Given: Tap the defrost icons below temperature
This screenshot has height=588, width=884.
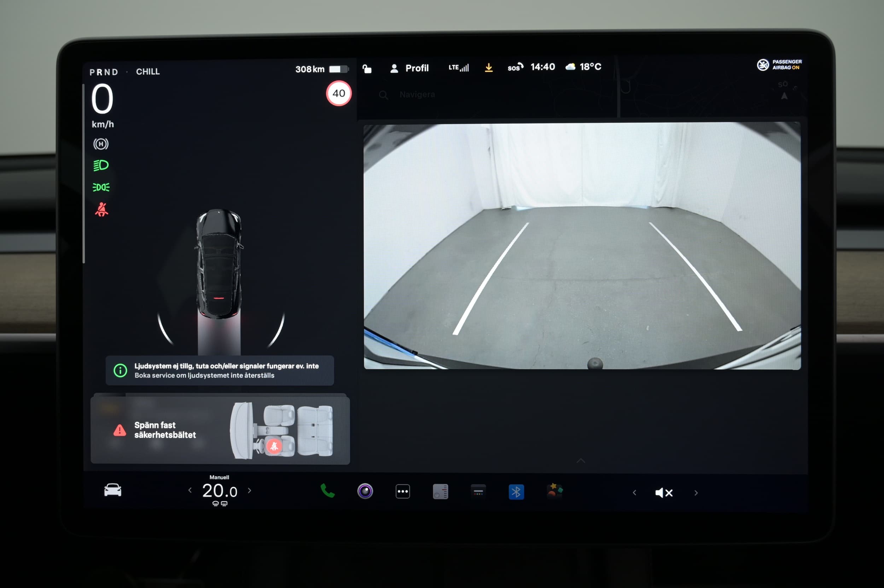Looking at the screenshot, I should point(220,503).
